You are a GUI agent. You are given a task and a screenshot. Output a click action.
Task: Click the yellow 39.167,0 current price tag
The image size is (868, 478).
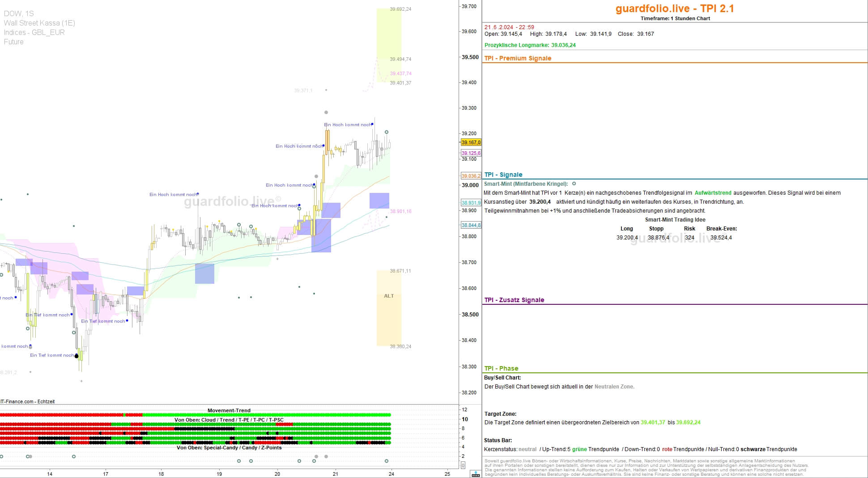471,142
